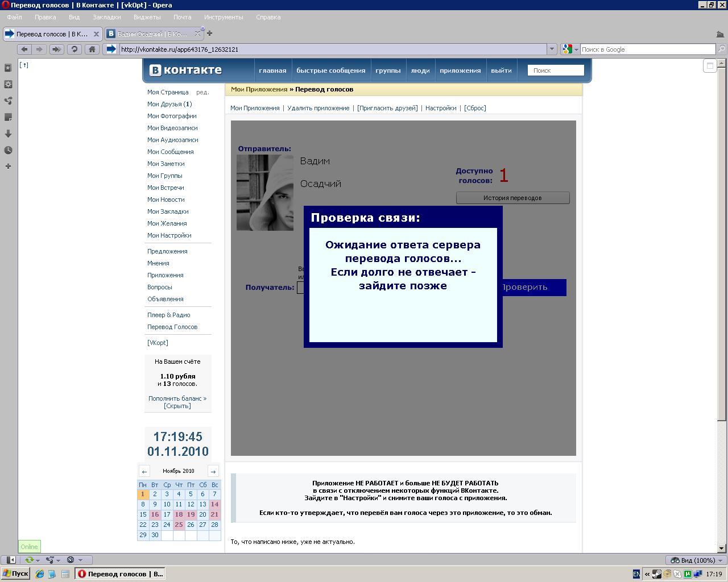Click '[Сброс]' link
728x582 pixels.
tap(475, 108)
